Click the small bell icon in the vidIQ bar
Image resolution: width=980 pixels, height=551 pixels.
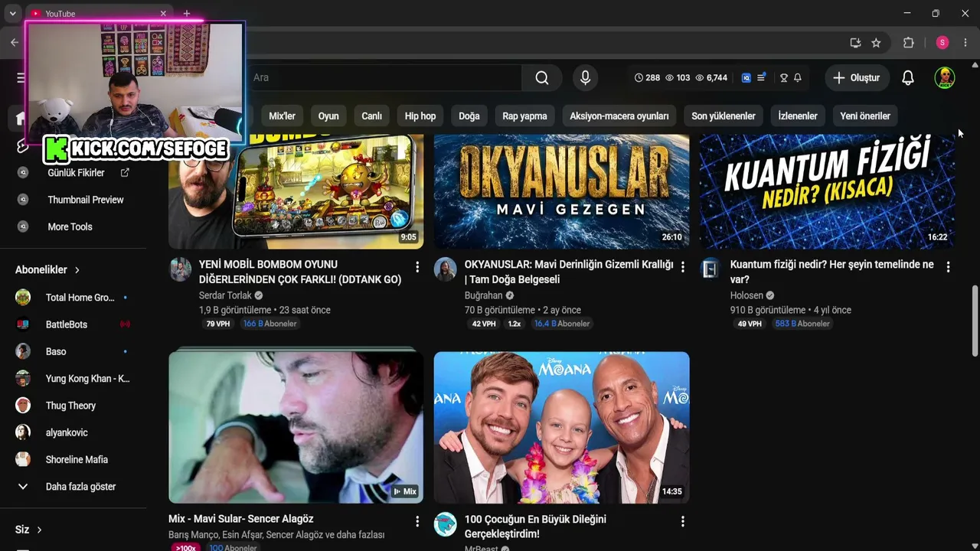coord(798,77)
